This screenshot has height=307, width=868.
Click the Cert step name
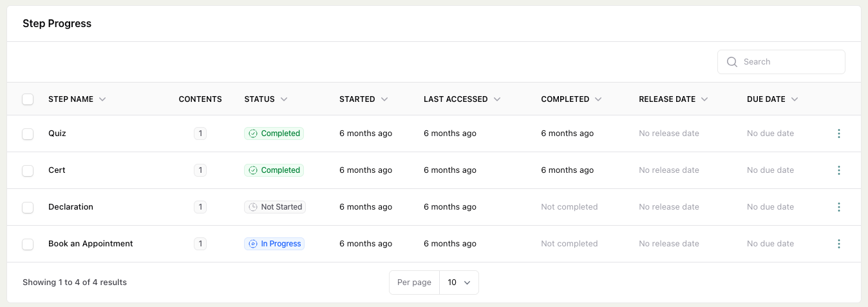click(x=57, y=170)
